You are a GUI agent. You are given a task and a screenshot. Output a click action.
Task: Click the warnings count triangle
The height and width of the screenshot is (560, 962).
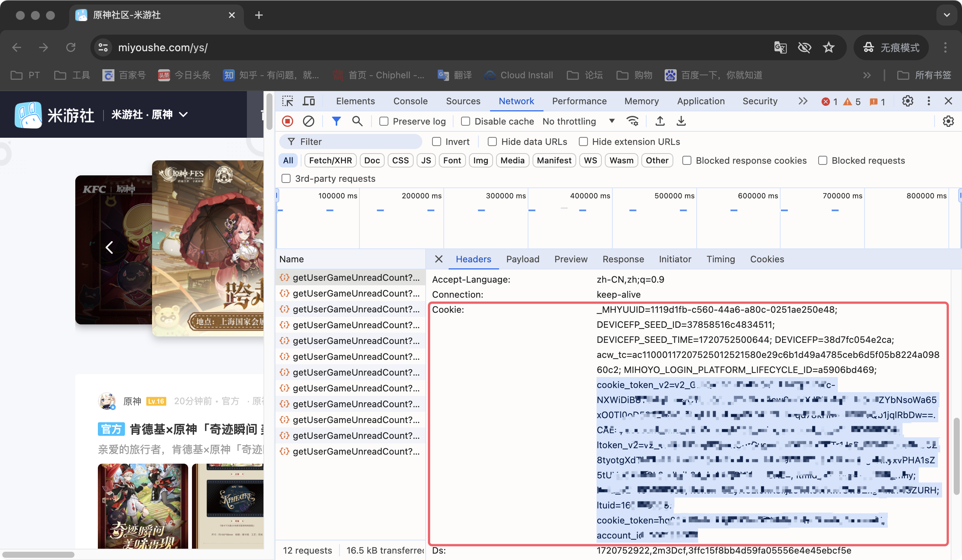(x=852, y=102)
